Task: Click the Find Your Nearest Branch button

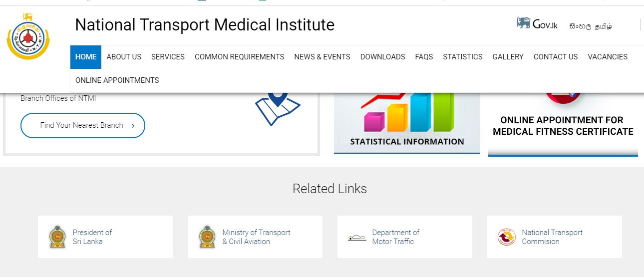Action: 83,125
